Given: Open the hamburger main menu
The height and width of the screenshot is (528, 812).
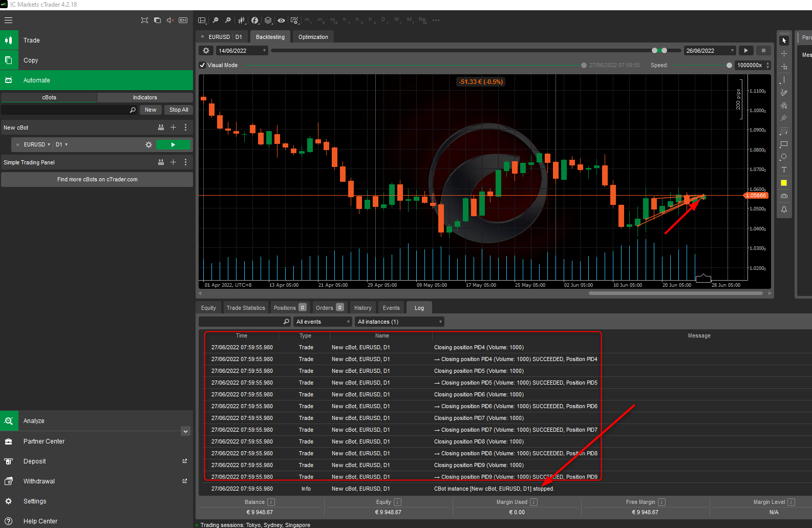Looking at the screenshot, I should point(8,20).
